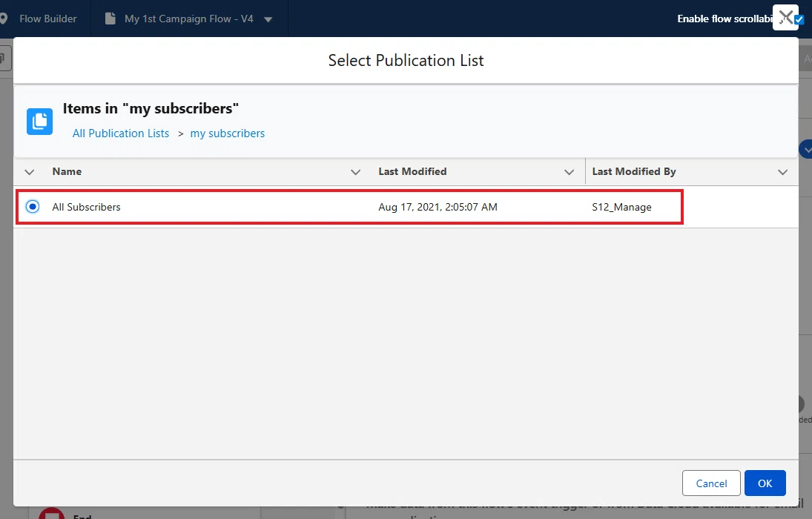Cancel the publication list selection
Viewport: 812px width, 519px height.
tap(711, 483)
